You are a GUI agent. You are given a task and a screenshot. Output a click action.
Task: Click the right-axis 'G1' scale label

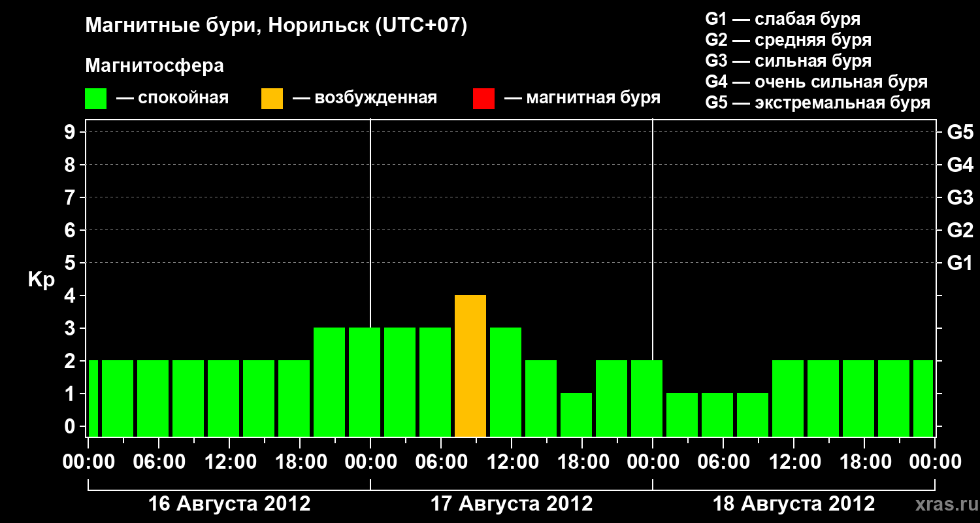[960, 263]
